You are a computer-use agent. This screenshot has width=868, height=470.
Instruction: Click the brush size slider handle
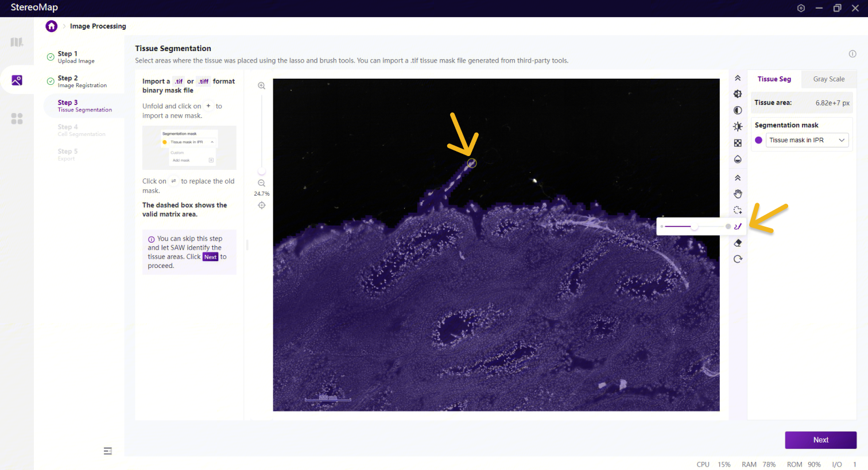pyautogui.click(x=695, y=227)
